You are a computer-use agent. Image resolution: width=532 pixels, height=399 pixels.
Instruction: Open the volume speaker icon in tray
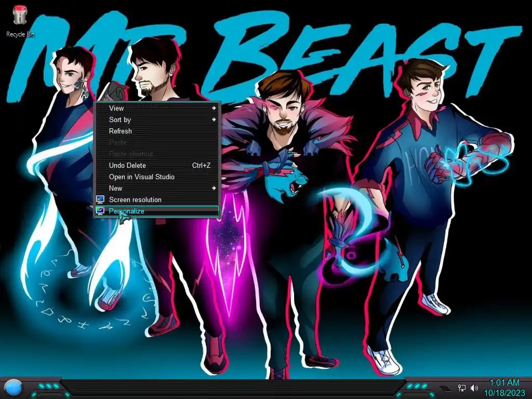tap(474, 388)
